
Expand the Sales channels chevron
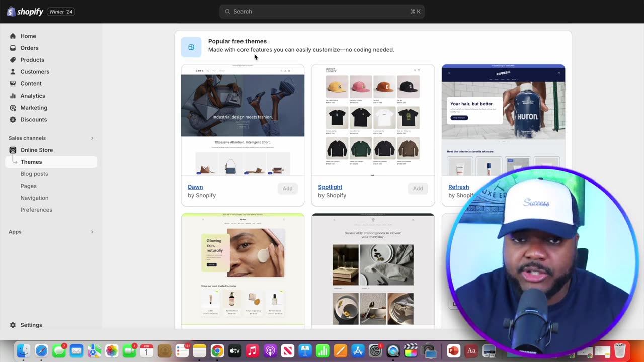coord(92,138)
